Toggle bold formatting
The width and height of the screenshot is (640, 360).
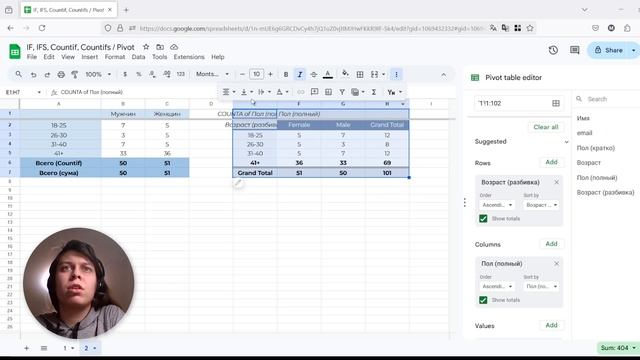click(x=286, y=75)
